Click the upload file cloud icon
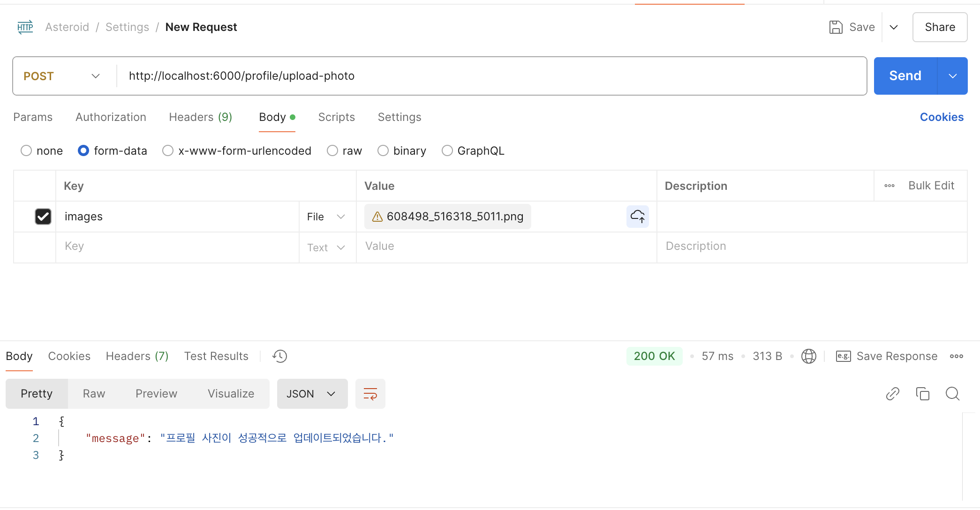 coord(637,217)
